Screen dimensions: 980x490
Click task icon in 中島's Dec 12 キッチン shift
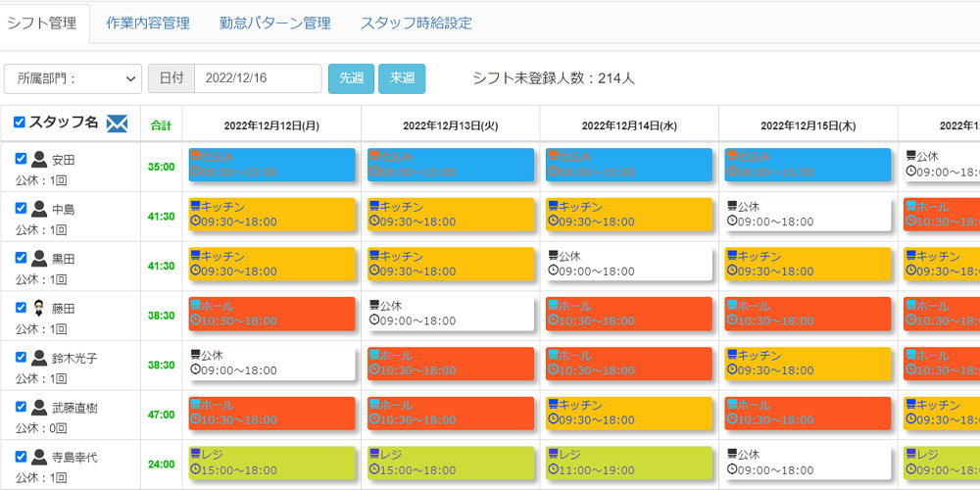coord(195,206)
